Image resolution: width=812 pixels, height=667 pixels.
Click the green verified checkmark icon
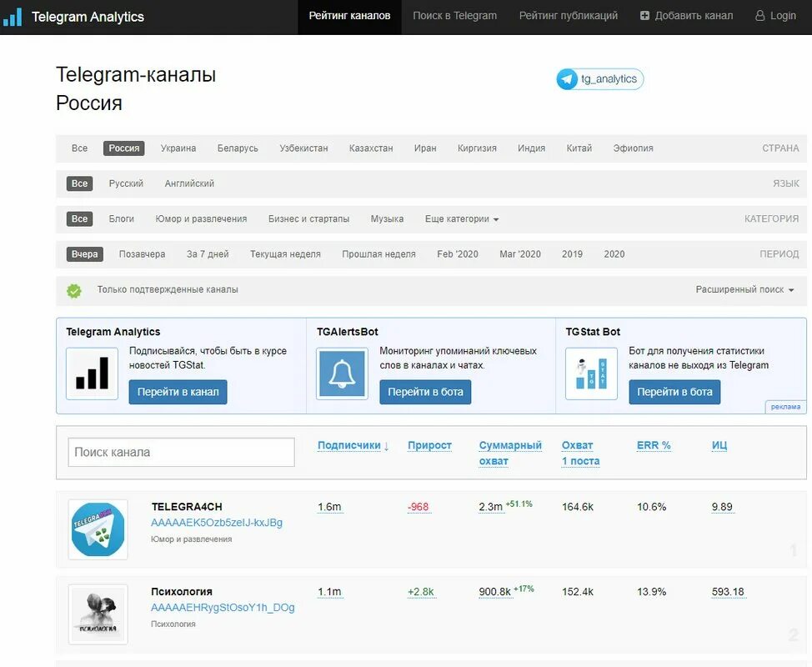pos(74,290)
